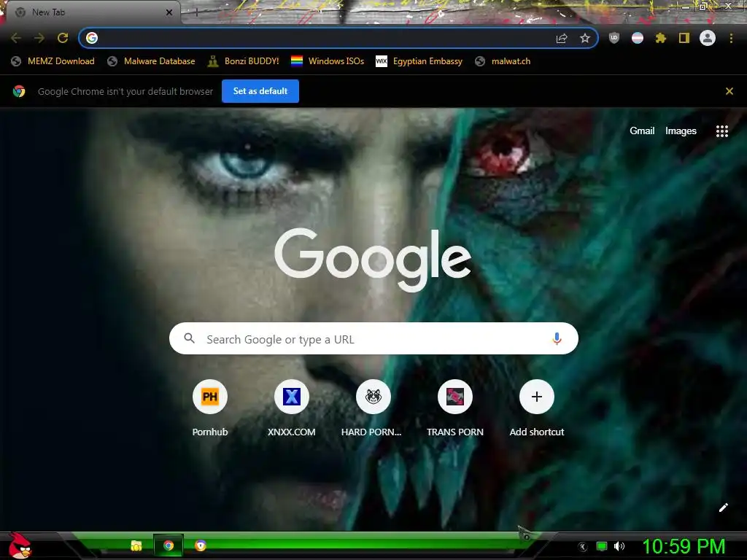Bookmark this tab with the star icon

[x=585, y=38]
